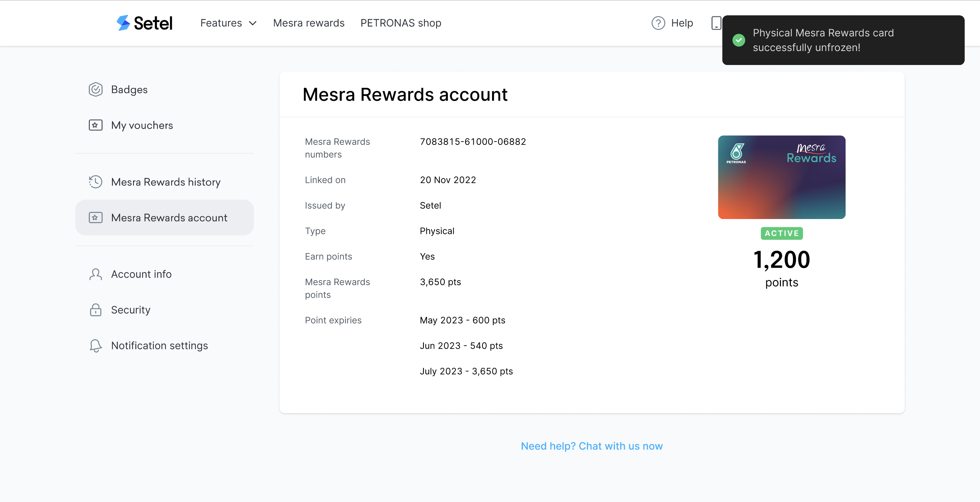Select Mesra Rewards account sidebar item
Image resolution: width=980 pixels, height=502 pixels.
pyautogui.click(x=164, y=218)
